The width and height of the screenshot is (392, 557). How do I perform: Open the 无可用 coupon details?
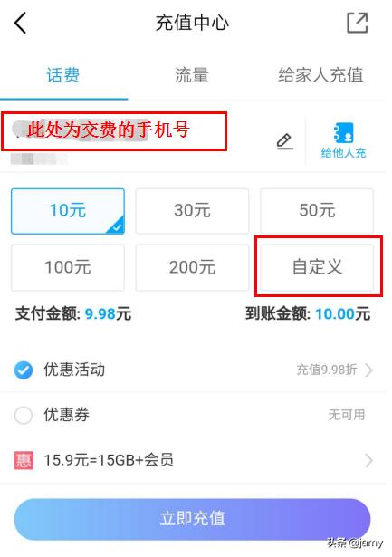point(347,415)
